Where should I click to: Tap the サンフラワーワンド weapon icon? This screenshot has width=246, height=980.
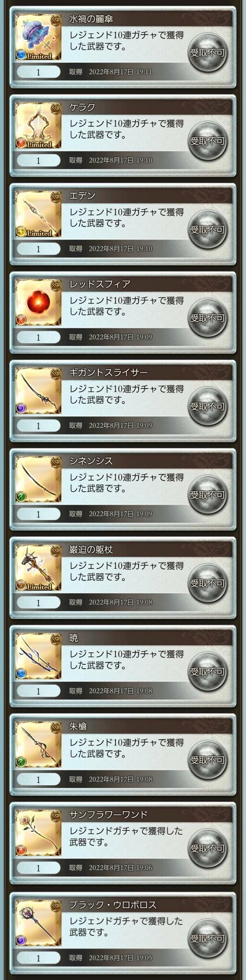pos(38,833)
